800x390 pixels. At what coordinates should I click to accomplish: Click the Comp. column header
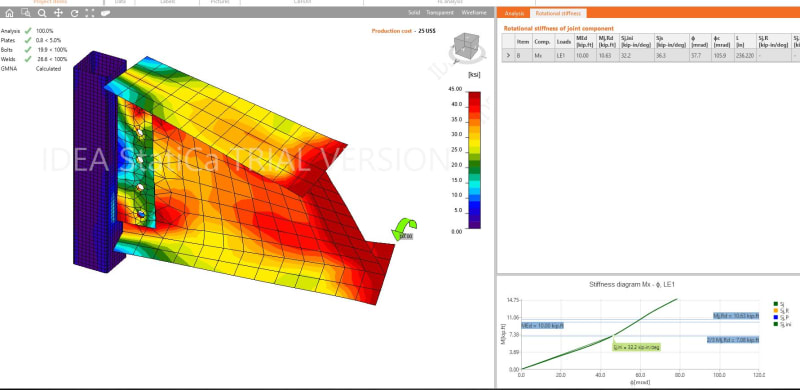pos(543,41)
